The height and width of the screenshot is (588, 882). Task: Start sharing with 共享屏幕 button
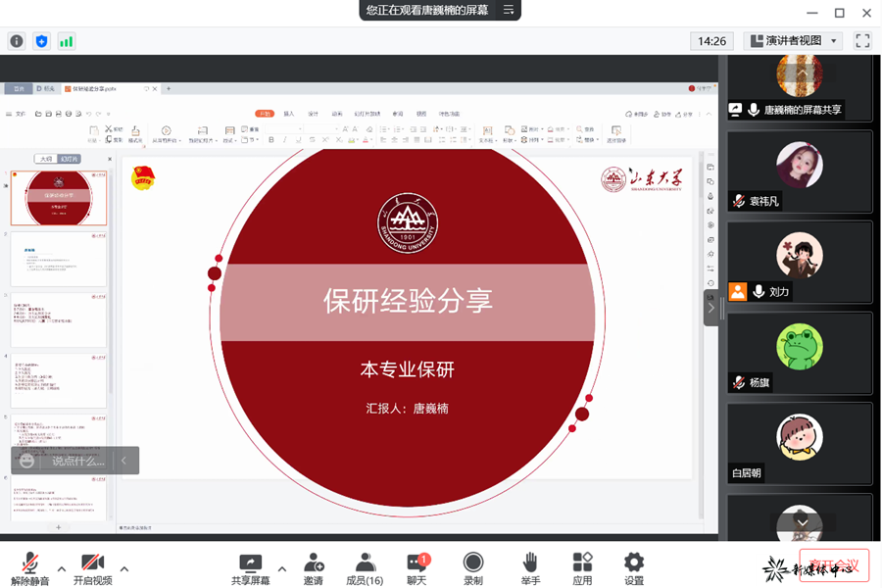click(x=252, y=568)
